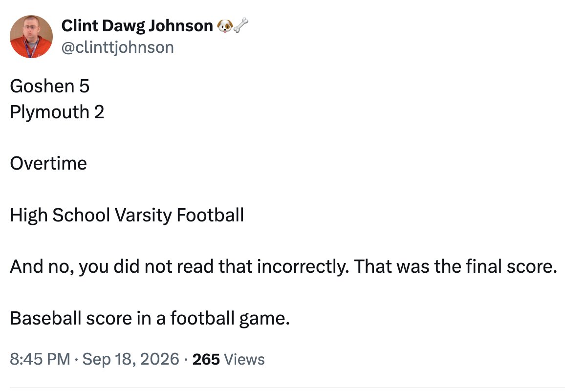Open Clint Dawg Johnson's profile avatar
This screenshot has width=565, height=392.
coord(31,36)
